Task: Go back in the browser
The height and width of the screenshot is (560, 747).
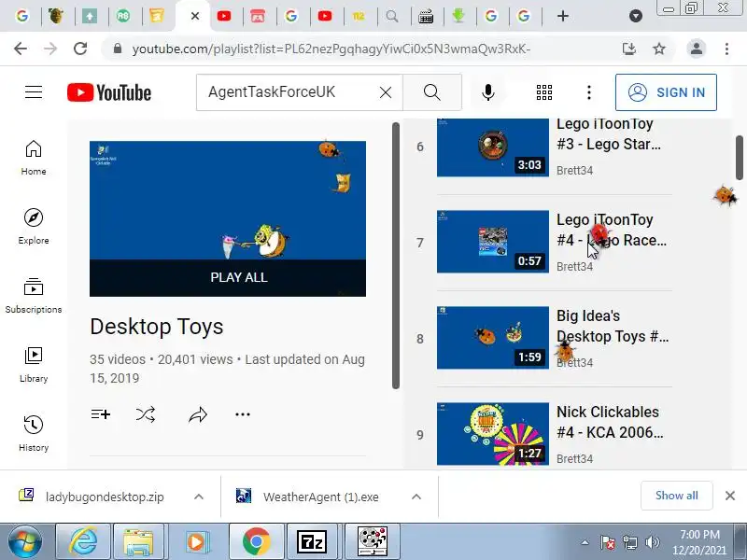Action: (21, 49)
